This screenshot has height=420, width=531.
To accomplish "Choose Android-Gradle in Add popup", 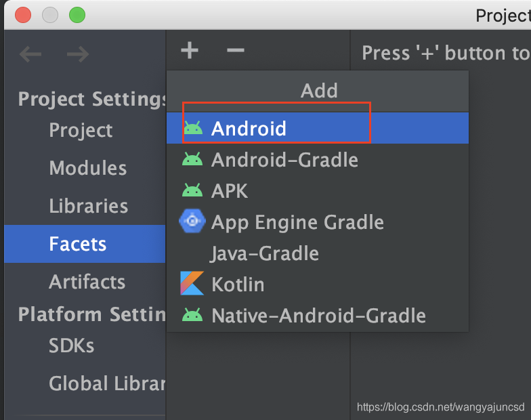I will 318,159.
